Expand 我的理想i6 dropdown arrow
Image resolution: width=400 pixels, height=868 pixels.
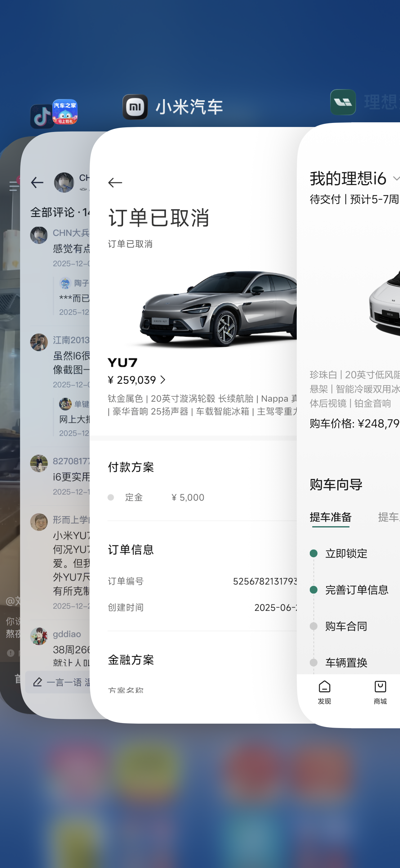pyautogui.click(x=396, y=178)
